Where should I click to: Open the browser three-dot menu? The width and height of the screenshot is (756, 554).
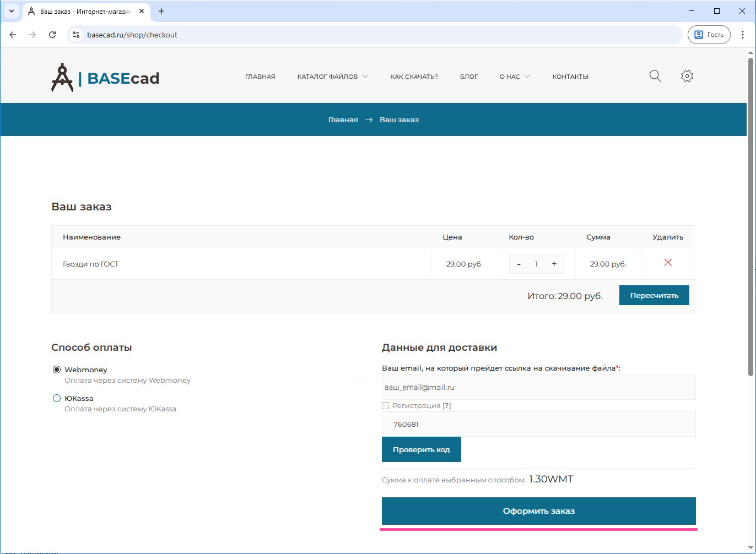pyautogui.click(x=742, y=35)
